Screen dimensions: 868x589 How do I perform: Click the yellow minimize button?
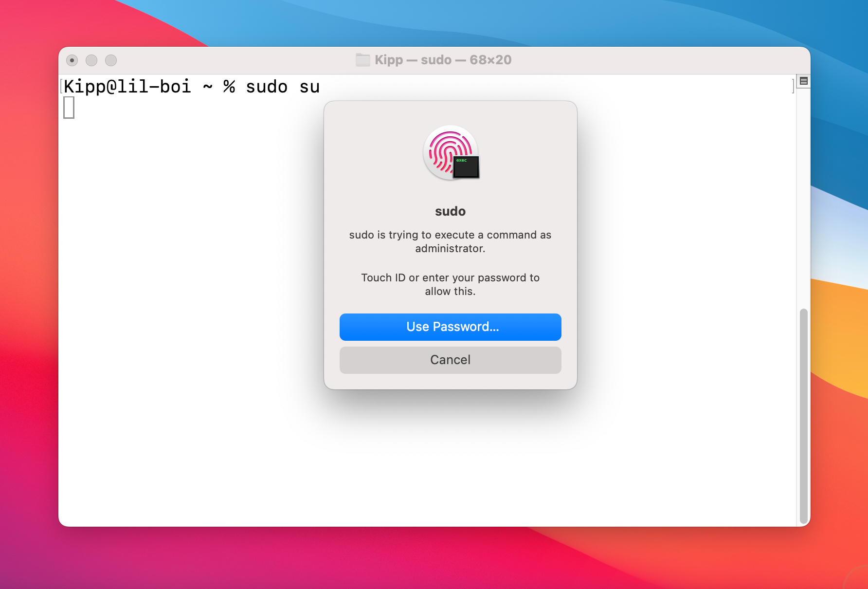[91, 60]
